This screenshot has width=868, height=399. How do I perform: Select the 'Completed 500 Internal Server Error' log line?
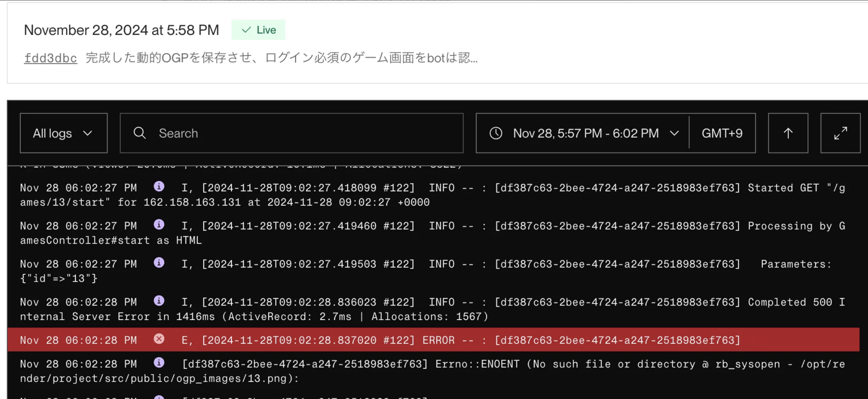click(x=433, y=309)
